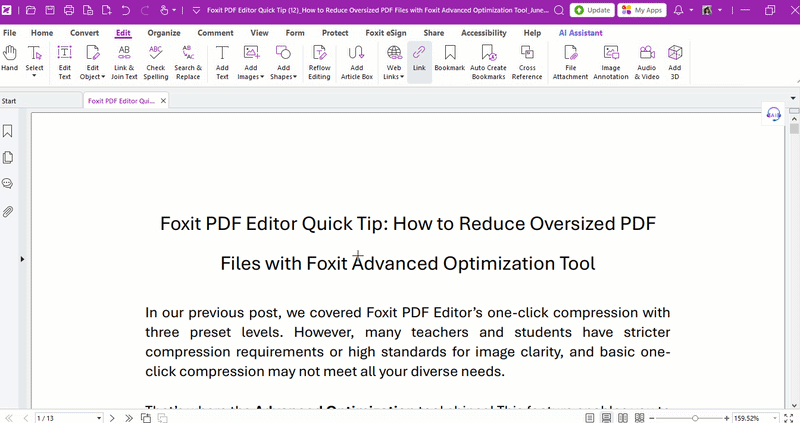Switch to facing pages view mode
Image resolution: width=800 pixels, height=423 pixels.
point(623,418)
